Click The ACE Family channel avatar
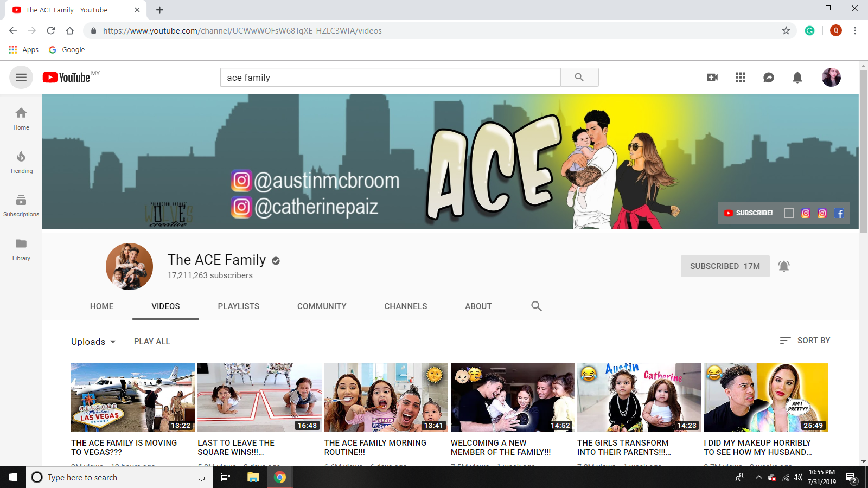868x488 pixels. [x=129, y=266]
